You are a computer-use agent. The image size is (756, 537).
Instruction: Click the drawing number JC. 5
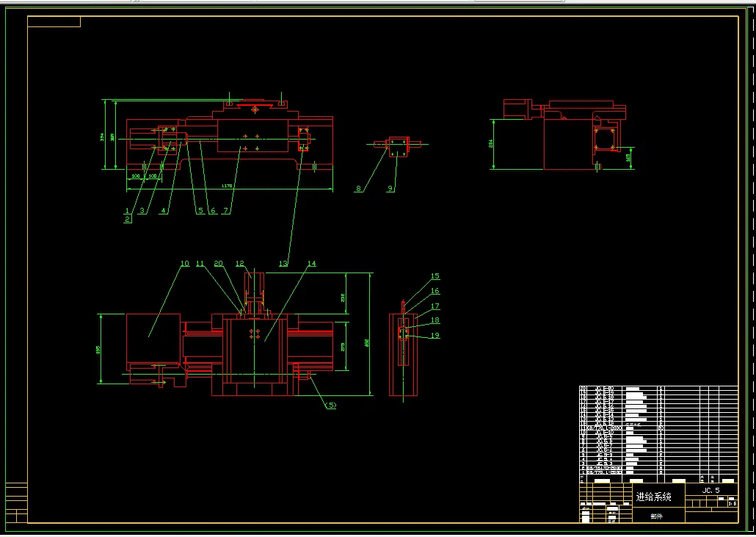coord(710,490)
